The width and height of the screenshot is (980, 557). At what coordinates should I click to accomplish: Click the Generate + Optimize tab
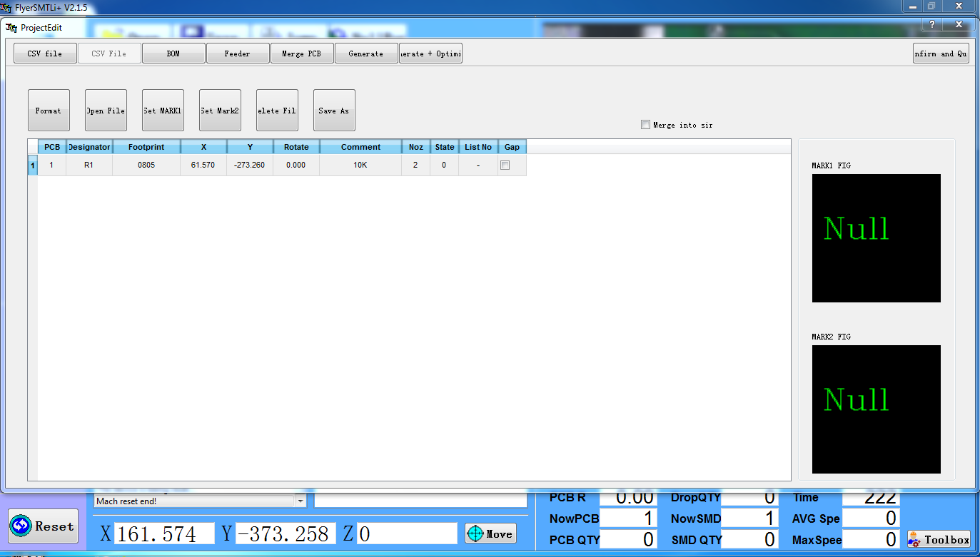[x=430, y=53]
